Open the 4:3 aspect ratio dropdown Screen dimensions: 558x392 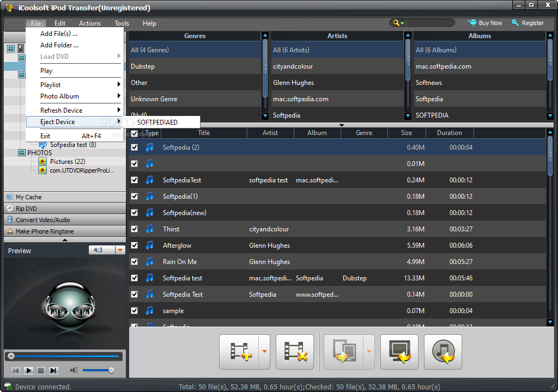point(120,250)
